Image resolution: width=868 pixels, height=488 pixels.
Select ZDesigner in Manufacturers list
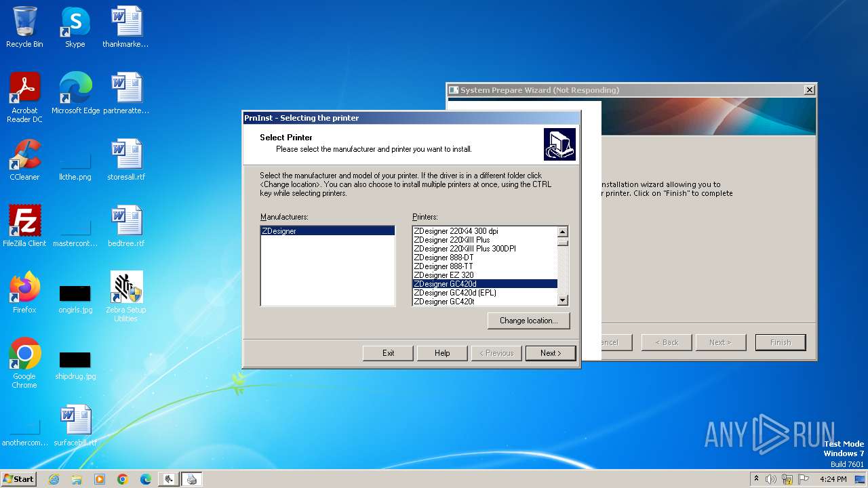pyautogui.click(x=328, y=231)
